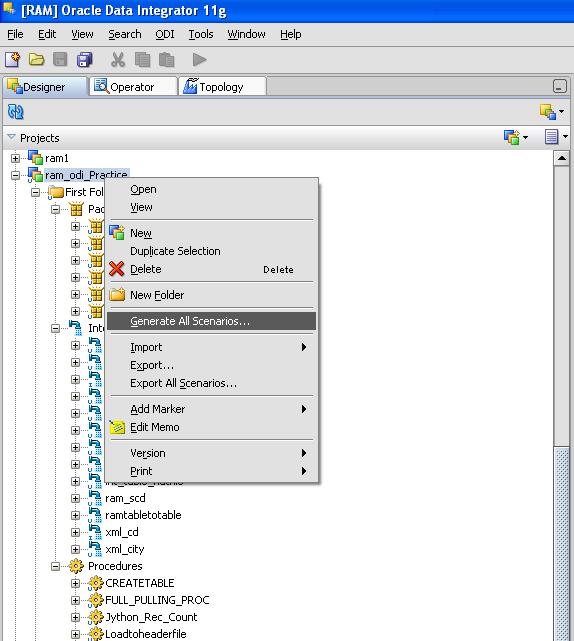Switch to the Topology tab

[222, 87]
